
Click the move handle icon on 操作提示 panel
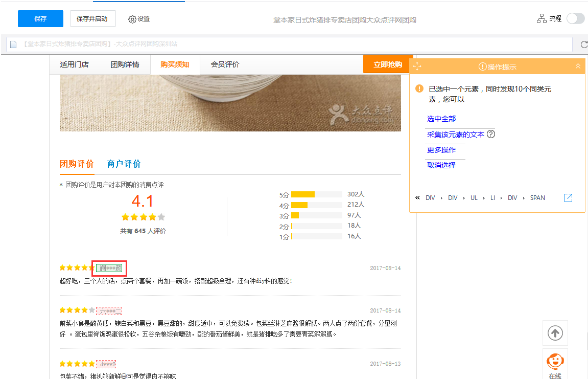pyautogui.click(x=417, y=66)
